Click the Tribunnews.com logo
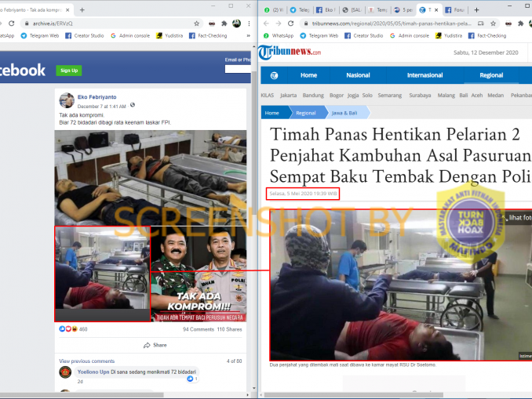Image resolution: width=532 pixels, height=399 pixels. [290, 53]
